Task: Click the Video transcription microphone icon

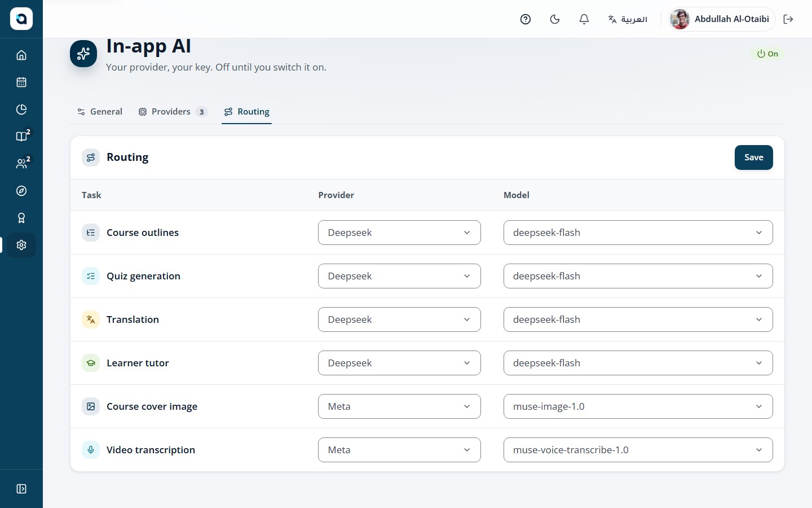Action: click(x=91, y=450)
